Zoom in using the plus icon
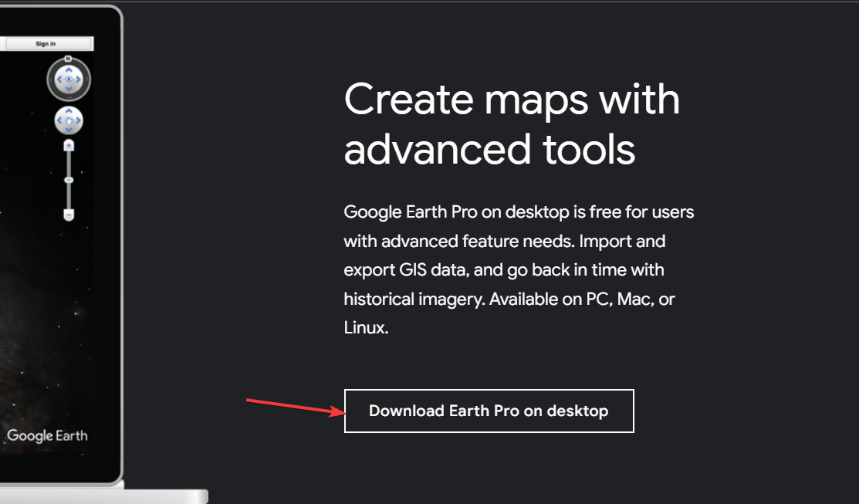This screenshot has height=504, width=859. point(69,145)
